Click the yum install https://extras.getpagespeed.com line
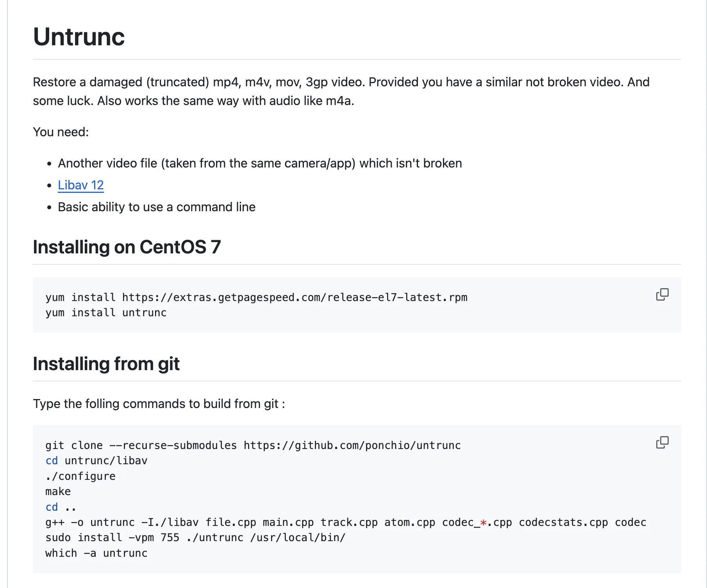Image resolution: width=707 pixels, height=588 pixels. (x=256, y=298)
